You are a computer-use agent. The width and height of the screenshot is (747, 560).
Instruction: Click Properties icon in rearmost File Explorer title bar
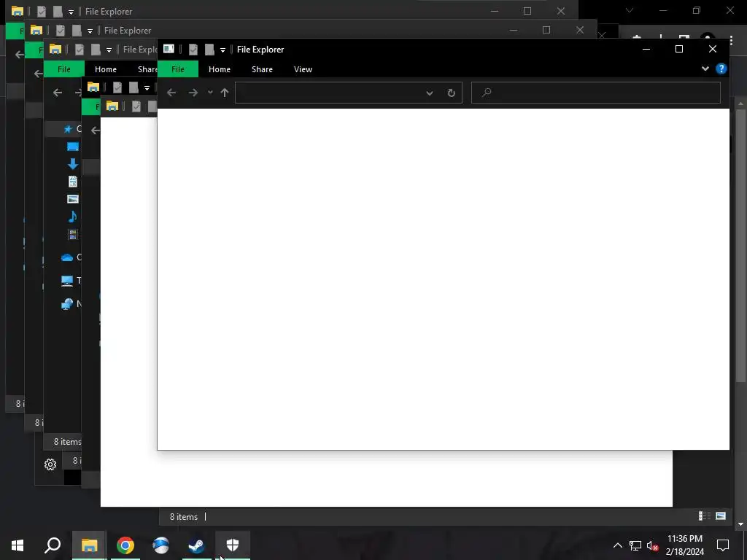pos(42,11)
